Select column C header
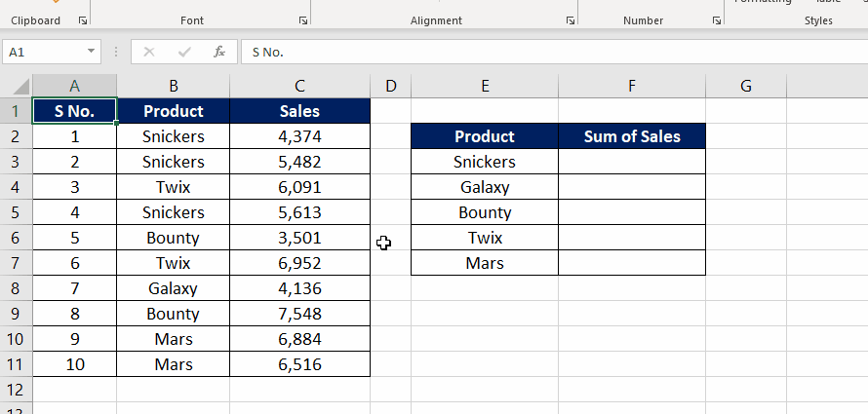 coord(299,87)
